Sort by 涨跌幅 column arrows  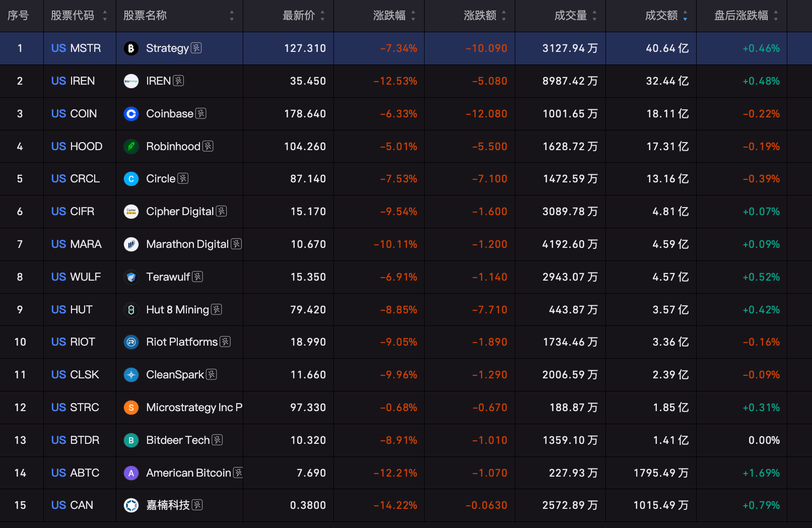pyautogui.click(x=413, y=16)
